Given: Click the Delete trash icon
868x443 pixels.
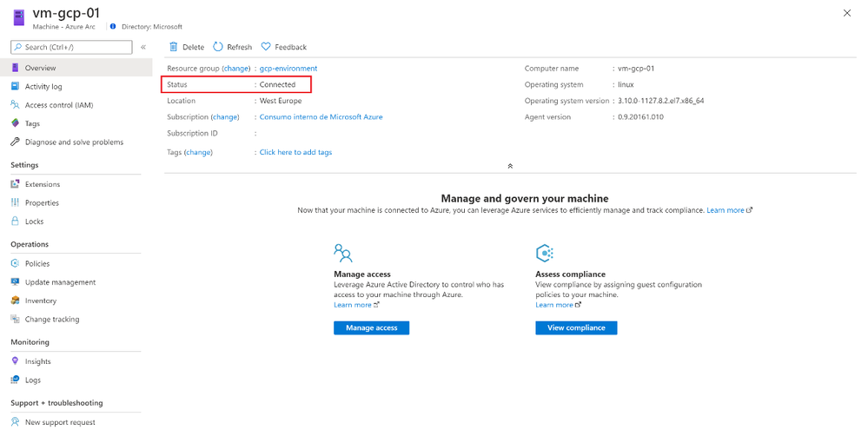Looking at the screenshot, I should (x=174, y=47).
